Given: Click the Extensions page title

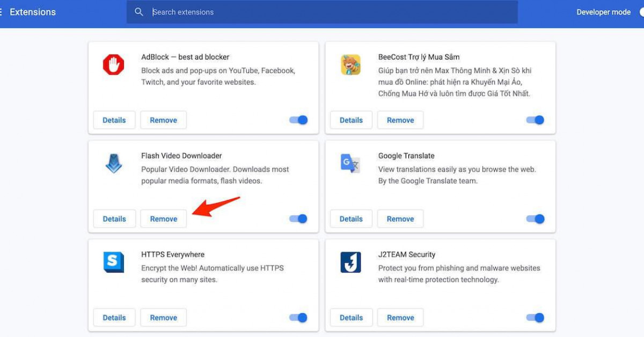Looking at the screenshot, I should (33, 12).
